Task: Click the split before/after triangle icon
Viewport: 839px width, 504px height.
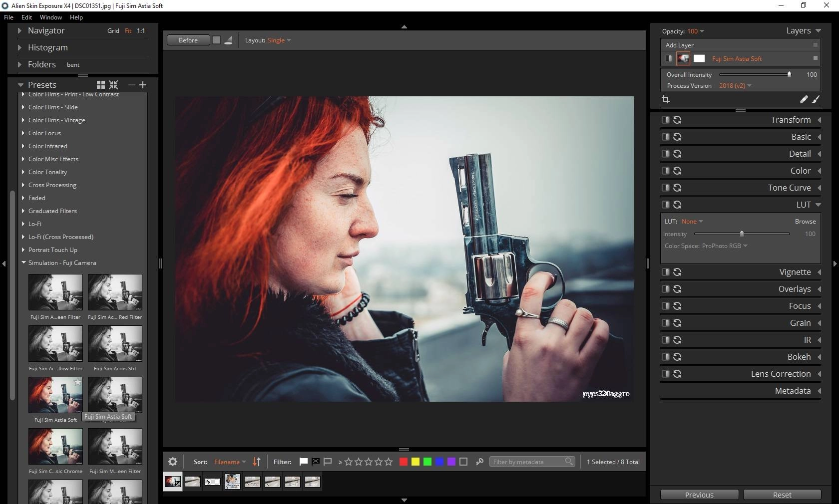Action: point(228,40)
